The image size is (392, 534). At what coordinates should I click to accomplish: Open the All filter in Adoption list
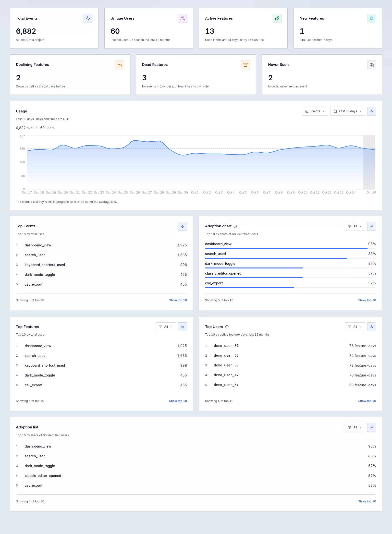pos(355,427)
